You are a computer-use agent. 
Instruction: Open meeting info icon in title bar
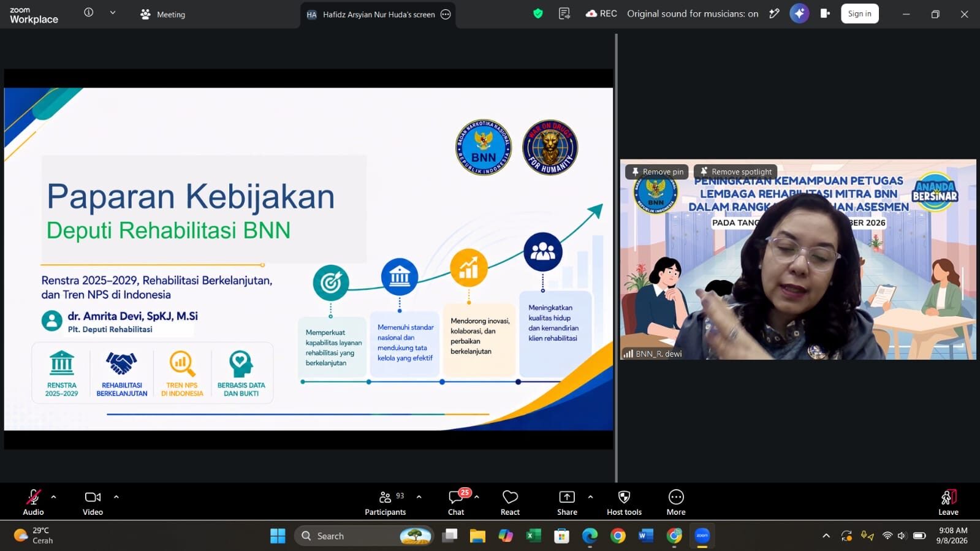(89, 12)
